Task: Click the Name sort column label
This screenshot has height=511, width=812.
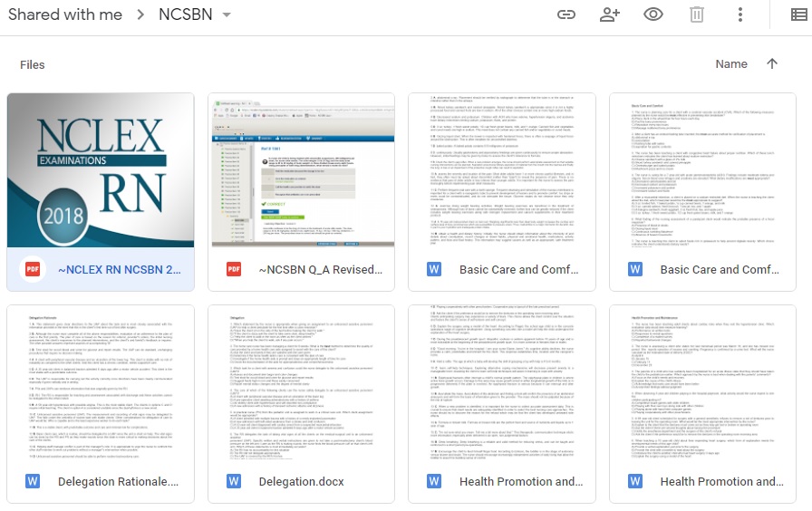Action: point(731,63)
